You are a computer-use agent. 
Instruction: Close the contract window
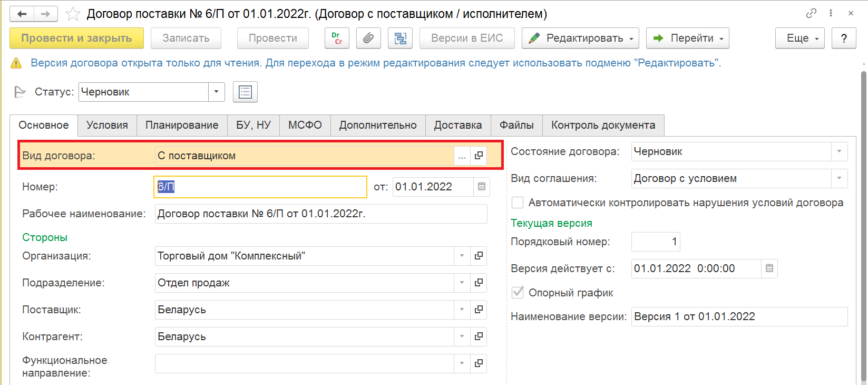(851, 13)
